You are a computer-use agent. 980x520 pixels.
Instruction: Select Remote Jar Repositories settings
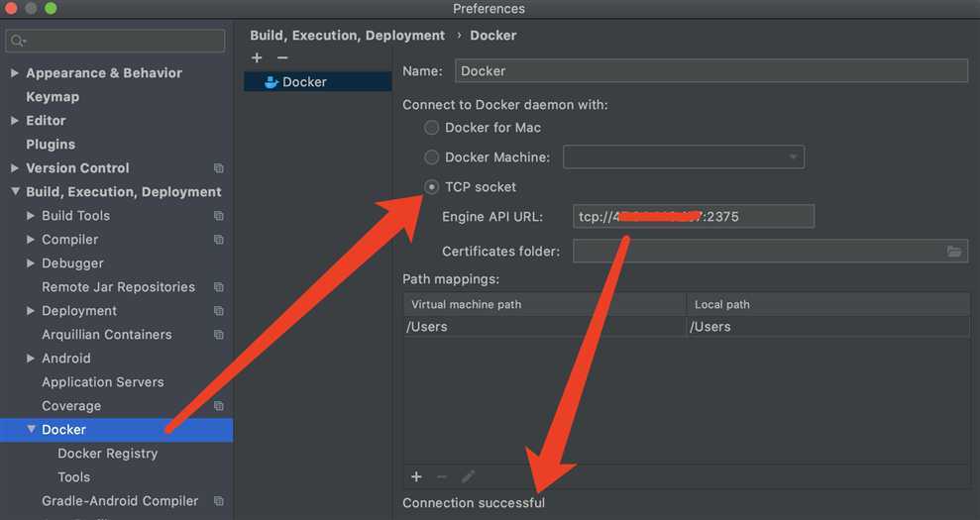118,287
